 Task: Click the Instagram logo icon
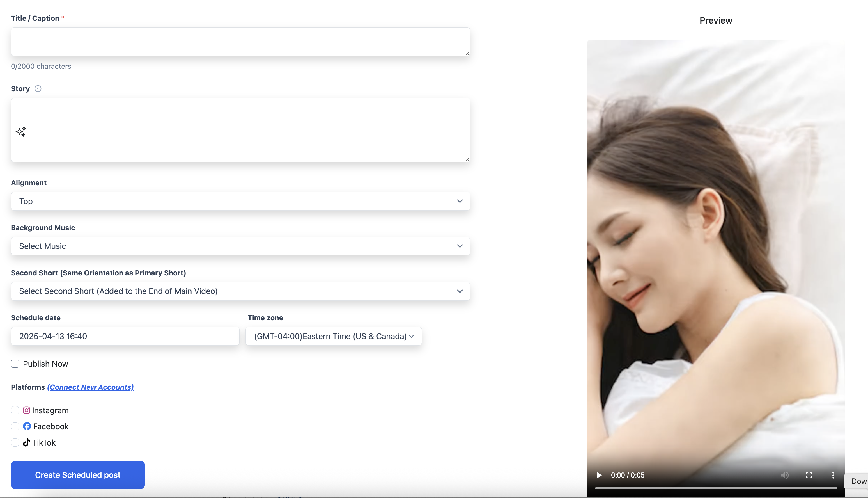(x=26, y=410)
